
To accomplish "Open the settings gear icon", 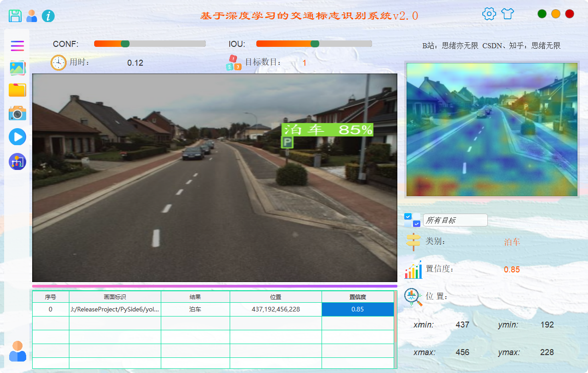I will click(489, 14).
